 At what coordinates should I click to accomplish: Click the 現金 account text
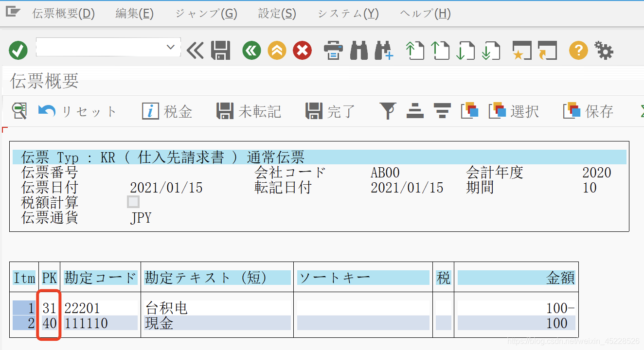pos(160,323)
